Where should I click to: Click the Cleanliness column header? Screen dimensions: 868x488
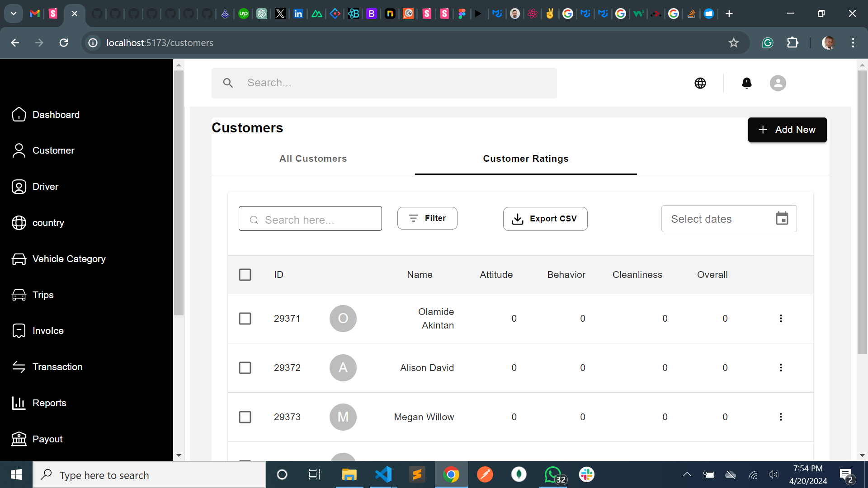[637, 275]
